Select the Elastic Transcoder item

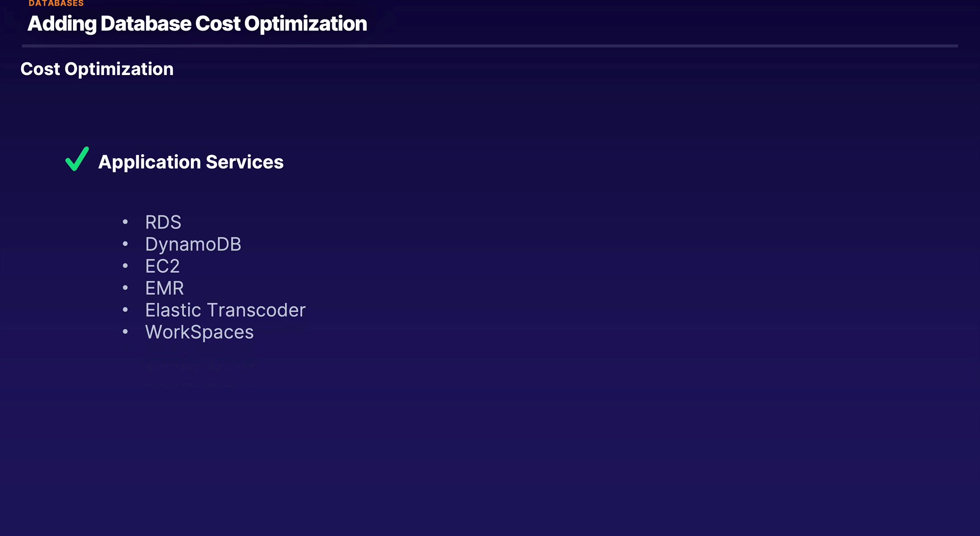pyautogui.click(x=225, y=310)
